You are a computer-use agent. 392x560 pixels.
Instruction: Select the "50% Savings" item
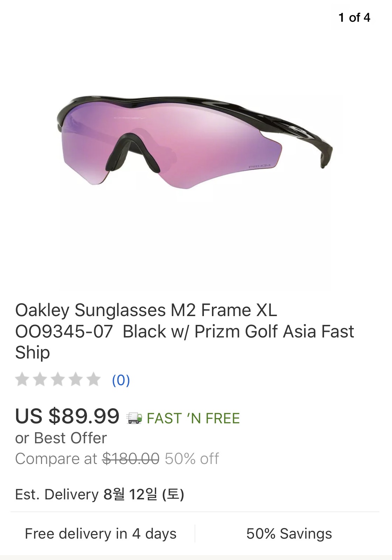pos(289,534)
